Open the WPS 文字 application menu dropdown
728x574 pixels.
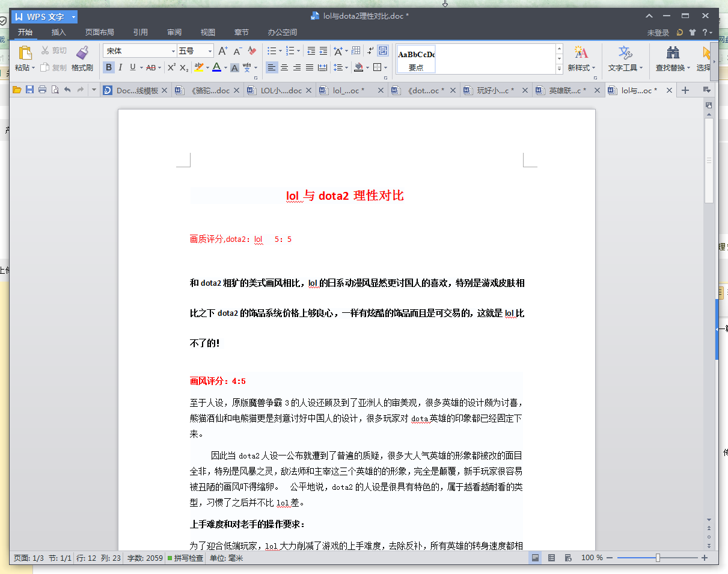tap(73, 17)
